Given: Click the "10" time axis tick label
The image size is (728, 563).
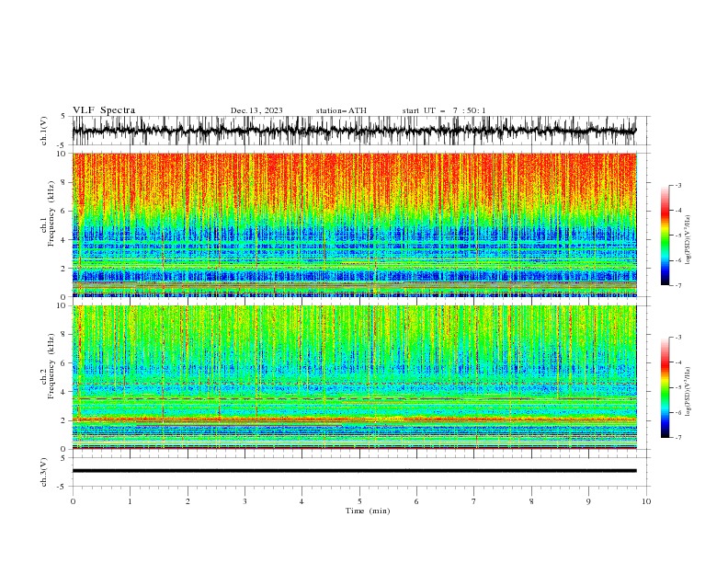Looking at the screenshot, I should pos(646,501).
